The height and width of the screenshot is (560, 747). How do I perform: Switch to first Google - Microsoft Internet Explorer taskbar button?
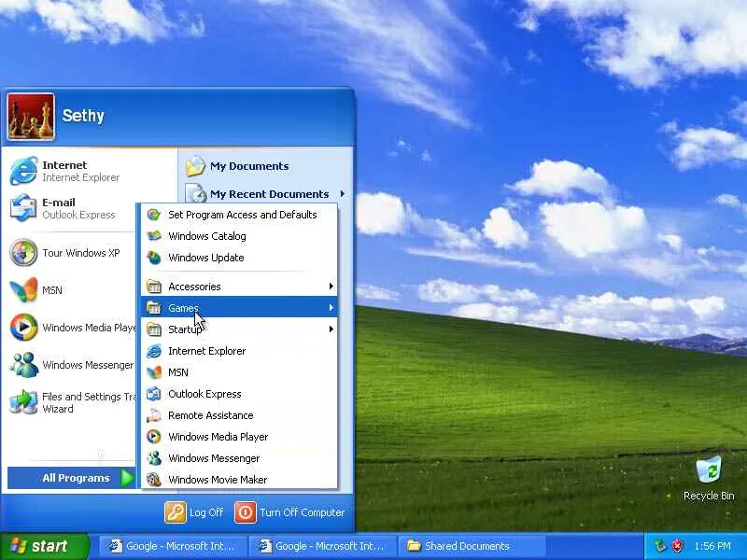pyautogui.click(x=174, y=546)
